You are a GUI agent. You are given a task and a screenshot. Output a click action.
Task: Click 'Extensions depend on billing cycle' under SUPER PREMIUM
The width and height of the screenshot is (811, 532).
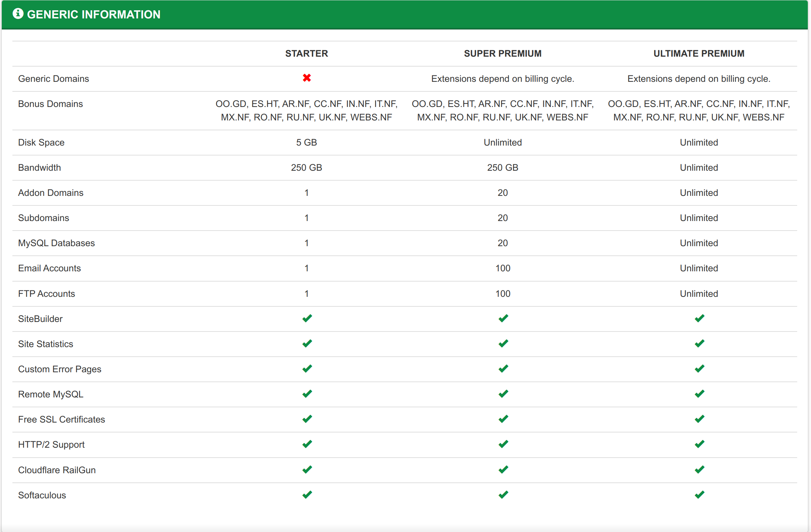[x=503, y=79]
